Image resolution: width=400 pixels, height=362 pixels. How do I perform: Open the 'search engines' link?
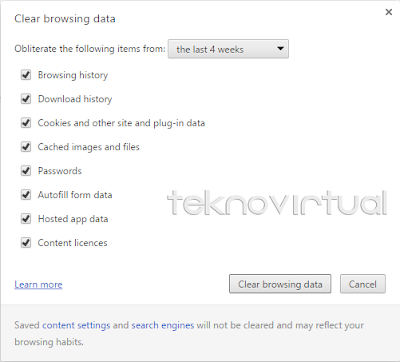[163, 325]
